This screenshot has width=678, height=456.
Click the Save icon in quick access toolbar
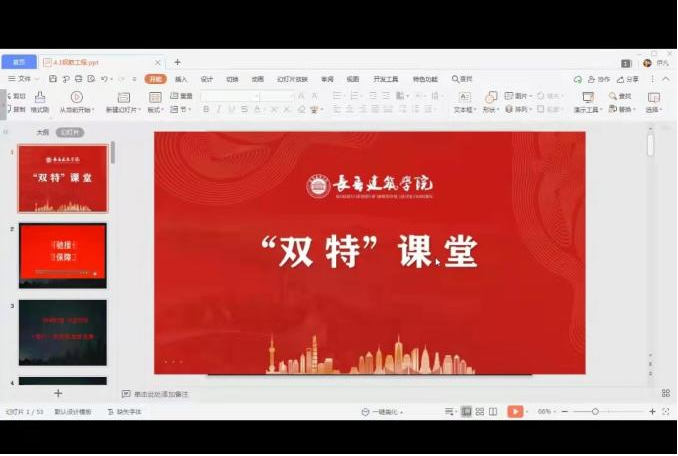tap(52, 78)
